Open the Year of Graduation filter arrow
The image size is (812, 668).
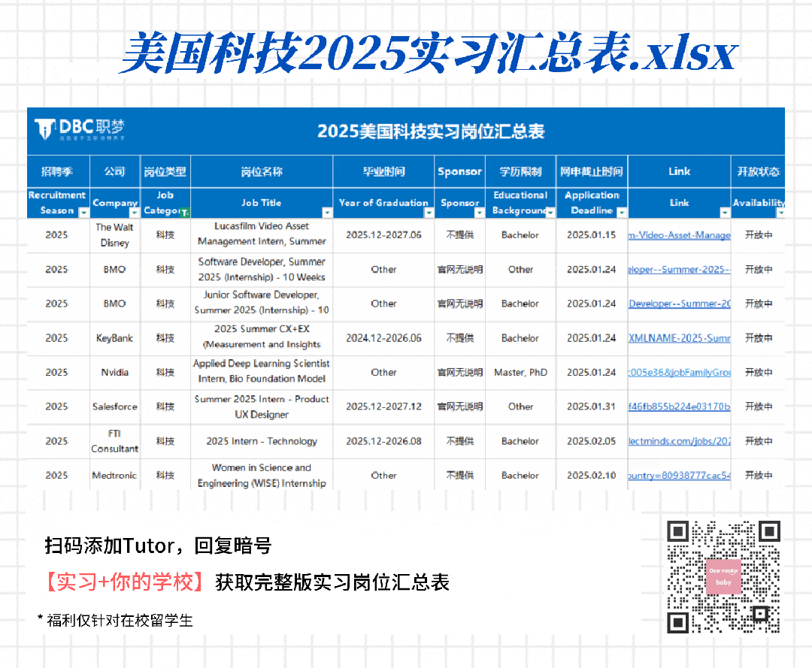(429, 212)
